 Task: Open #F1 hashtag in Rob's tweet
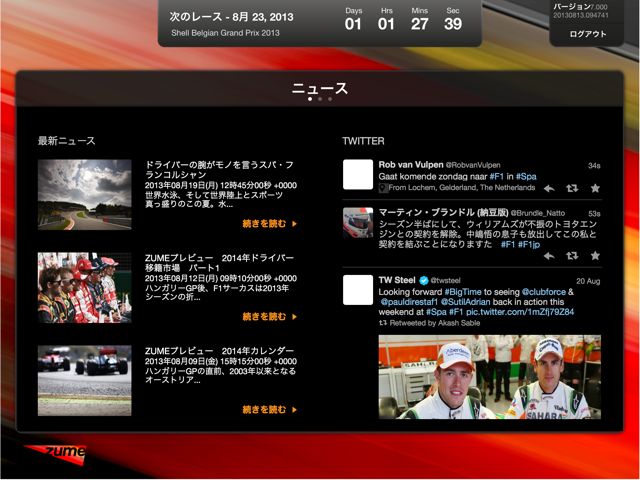497,177
